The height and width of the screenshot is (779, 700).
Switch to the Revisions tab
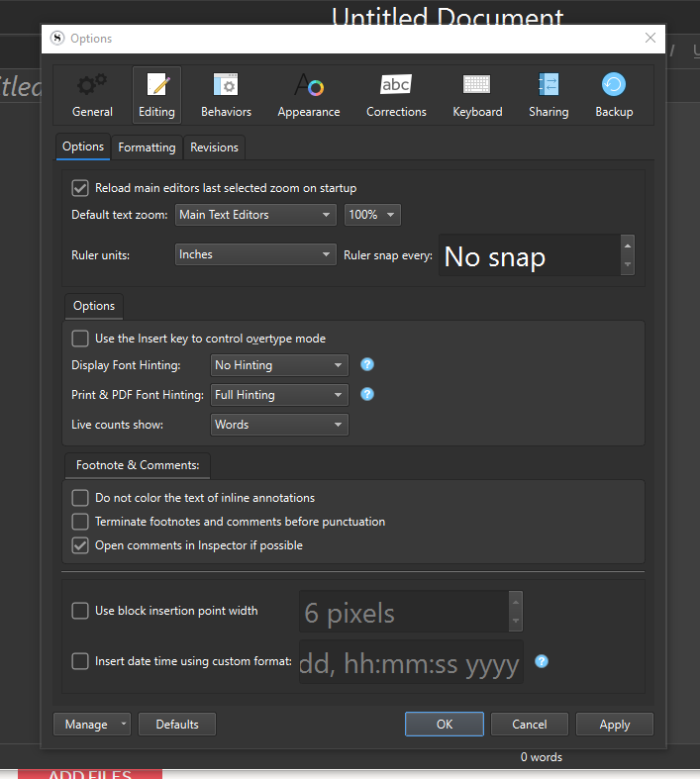pos(214,147)
